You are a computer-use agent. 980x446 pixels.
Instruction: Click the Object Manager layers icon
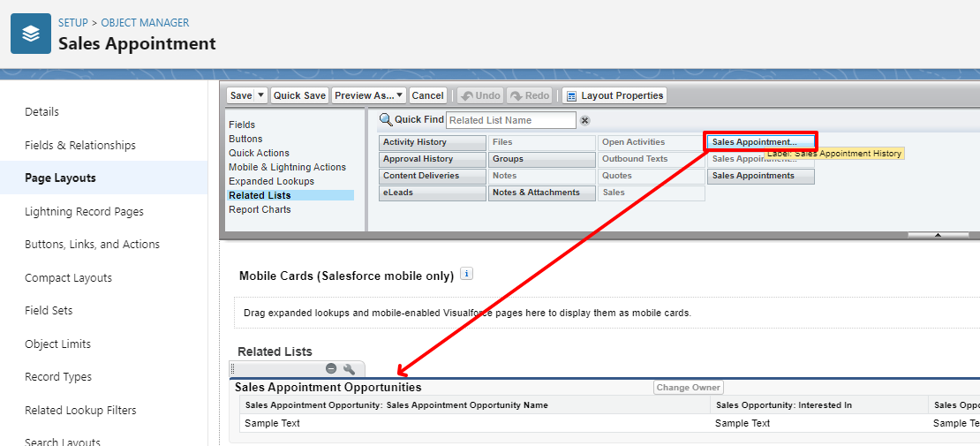pyautogui.click(x=31, y=34)
